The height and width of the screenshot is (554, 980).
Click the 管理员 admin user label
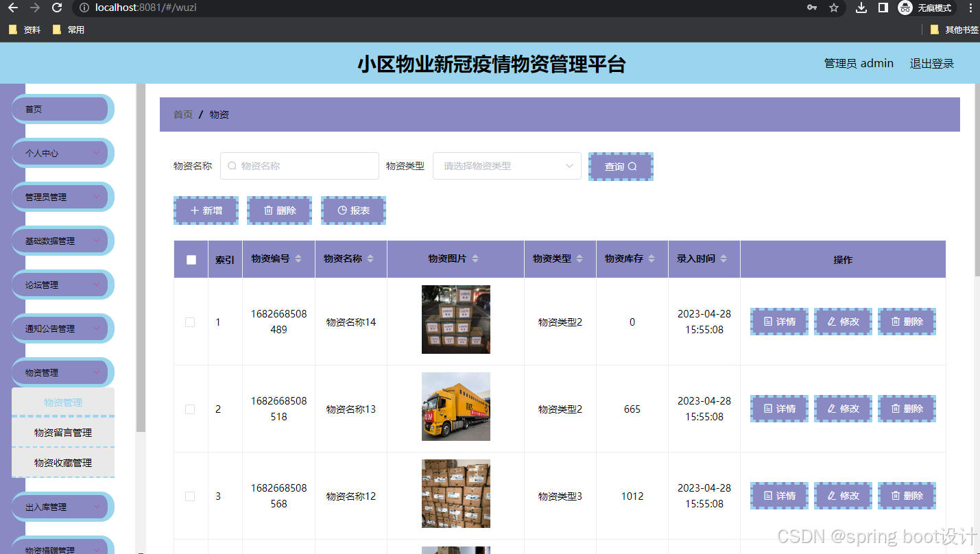pos(859,63)
